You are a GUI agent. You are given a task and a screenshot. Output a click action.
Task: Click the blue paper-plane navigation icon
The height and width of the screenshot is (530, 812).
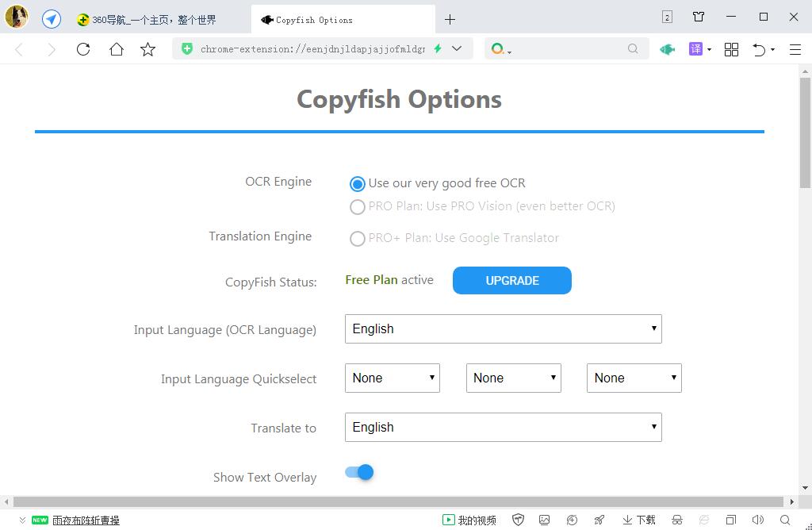(52, 20)
